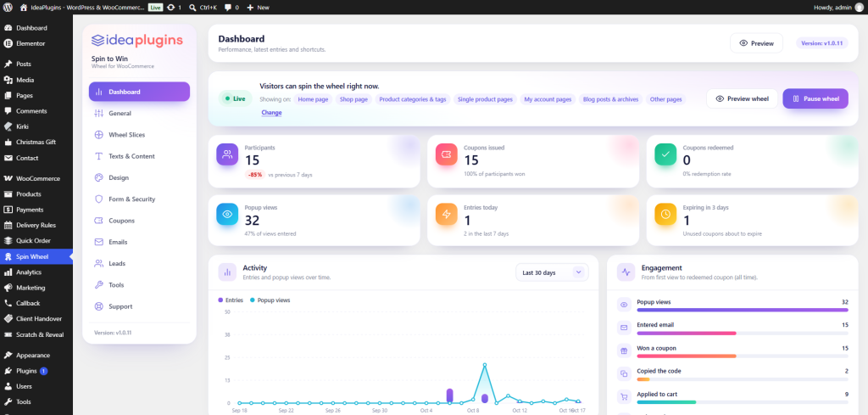Open the Tools tab in plugin sidebar
The width and height of the screenshot is (868, 415).
coord(140,285)
